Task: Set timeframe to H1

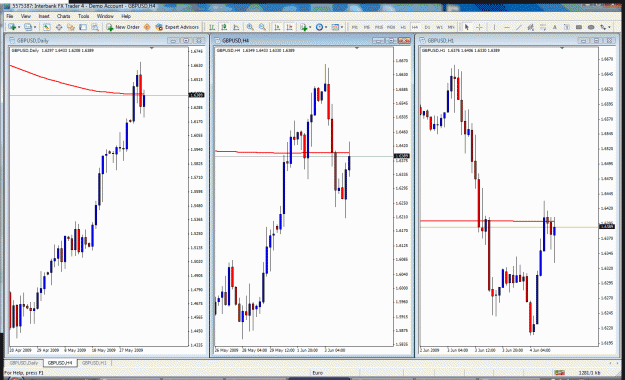Action: 403,27
